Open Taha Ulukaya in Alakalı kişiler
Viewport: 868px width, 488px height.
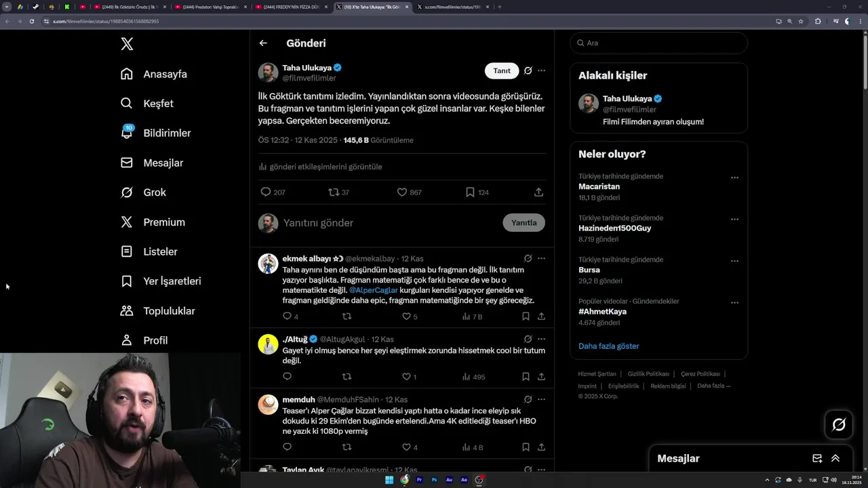tap(658, 110)
